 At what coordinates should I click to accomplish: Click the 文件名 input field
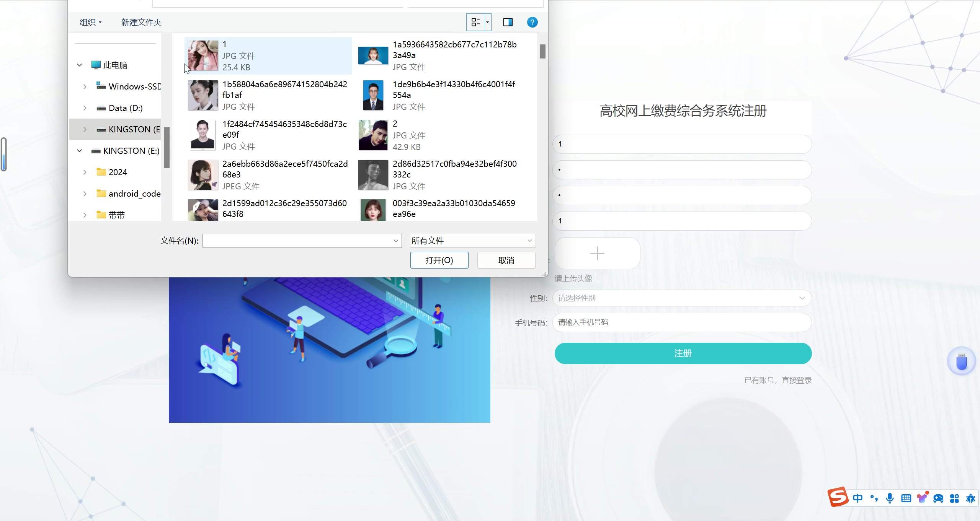pos(298,241)
